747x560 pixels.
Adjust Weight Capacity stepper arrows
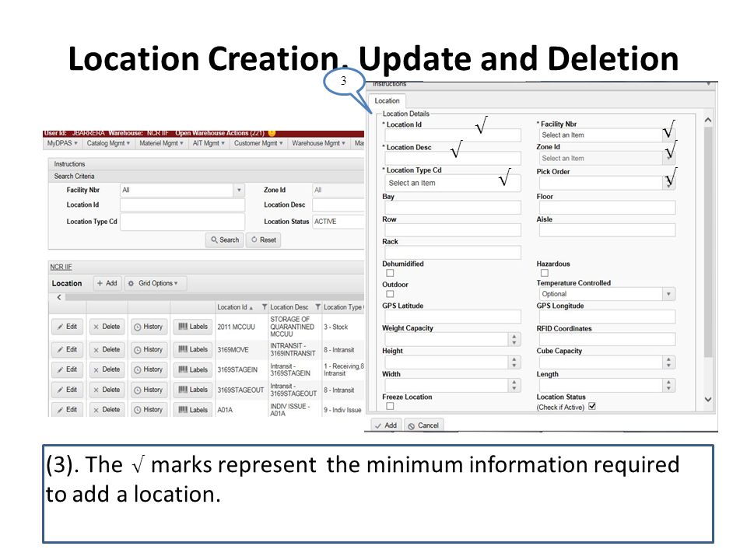(514, 339)
